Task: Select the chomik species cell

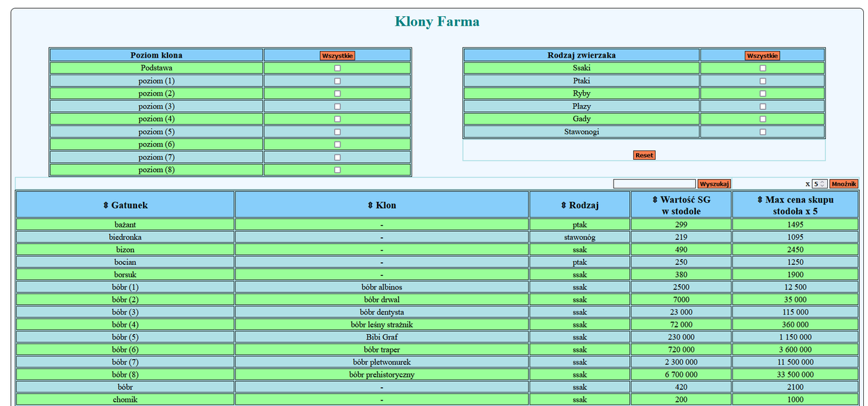Action: point(125,399)
